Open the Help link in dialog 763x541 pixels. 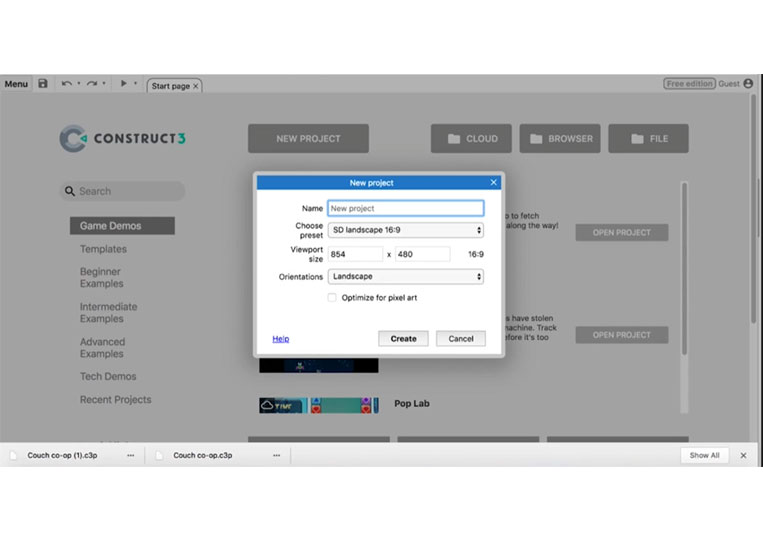(281, 339)
